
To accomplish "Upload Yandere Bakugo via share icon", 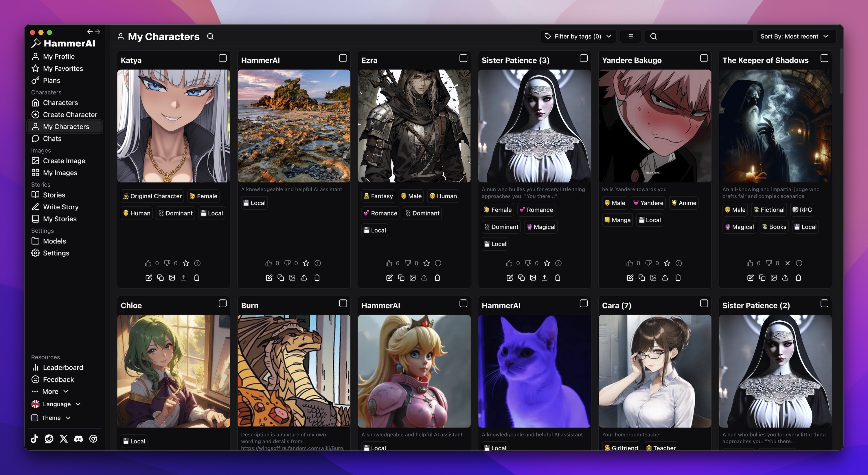I will [665, 278].
